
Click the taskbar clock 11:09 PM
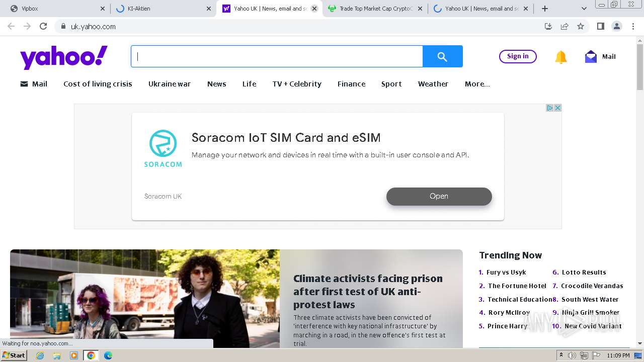click(x=618, y=355)
